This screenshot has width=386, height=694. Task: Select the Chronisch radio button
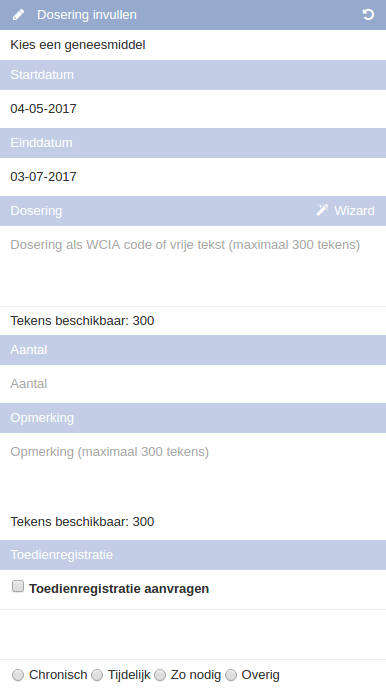click(18, 675)
